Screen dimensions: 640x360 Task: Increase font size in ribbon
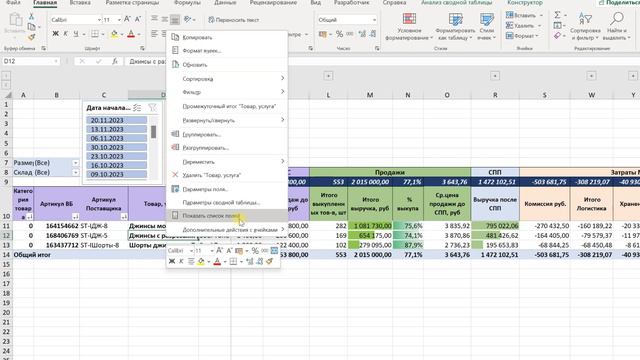point(127,19)
